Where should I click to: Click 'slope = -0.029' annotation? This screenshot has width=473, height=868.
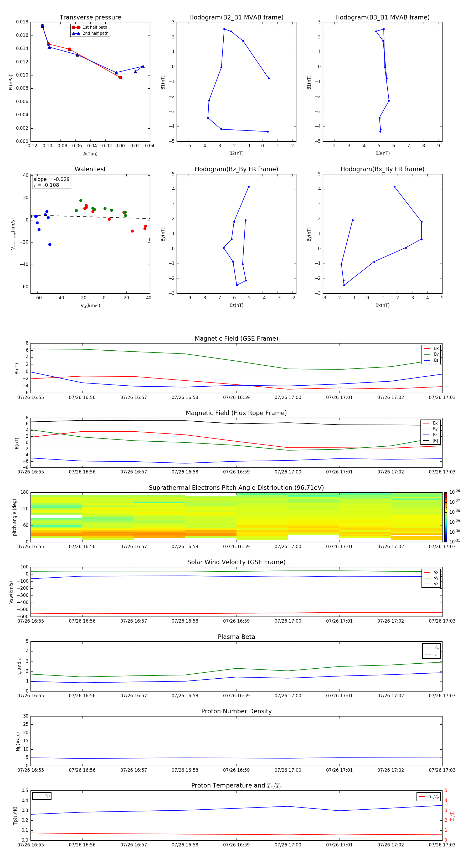pos(52,179)
